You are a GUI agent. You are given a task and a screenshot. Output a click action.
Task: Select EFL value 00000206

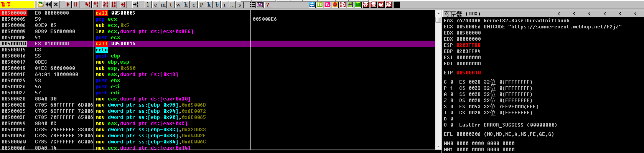pyautogui.click(x=468, y=134)
